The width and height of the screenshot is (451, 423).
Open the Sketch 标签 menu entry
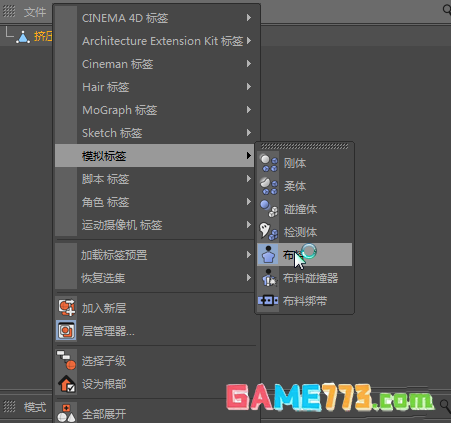(155, 133)
